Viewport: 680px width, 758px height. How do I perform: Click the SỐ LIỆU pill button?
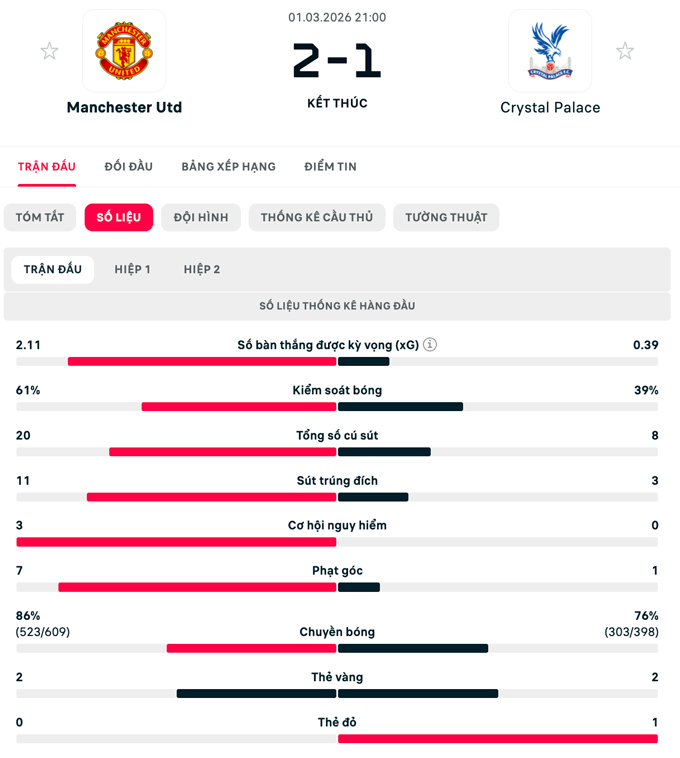click(x=119, y=218)
